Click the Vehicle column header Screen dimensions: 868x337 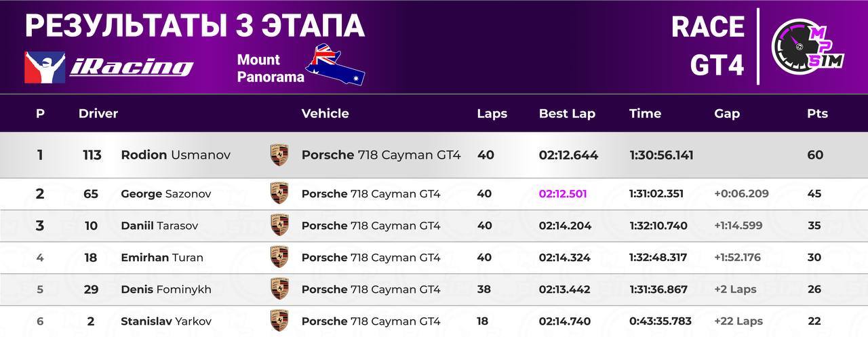(325, 114)
